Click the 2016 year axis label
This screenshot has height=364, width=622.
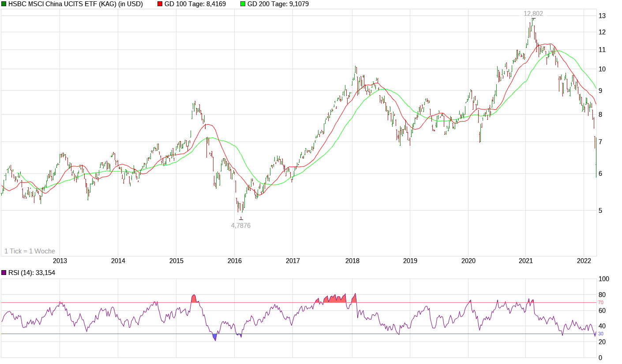click(x=235, y=260)
